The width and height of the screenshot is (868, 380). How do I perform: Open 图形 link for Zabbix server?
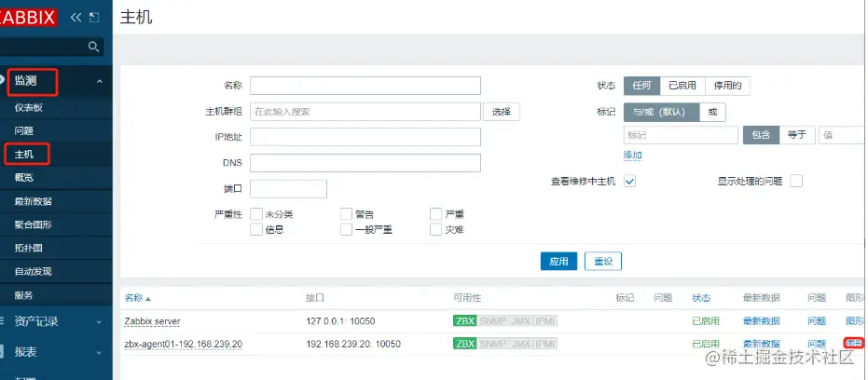click(x=855, y=320)
